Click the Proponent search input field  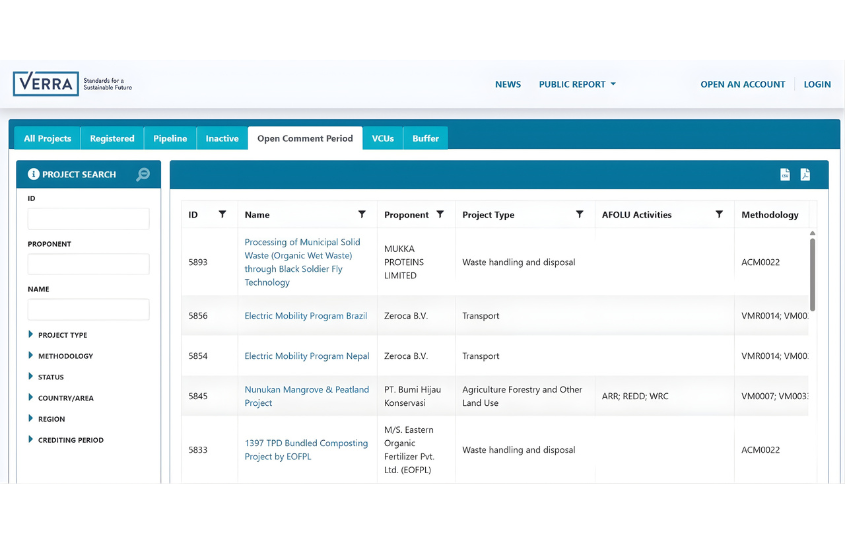pos(88,264)
